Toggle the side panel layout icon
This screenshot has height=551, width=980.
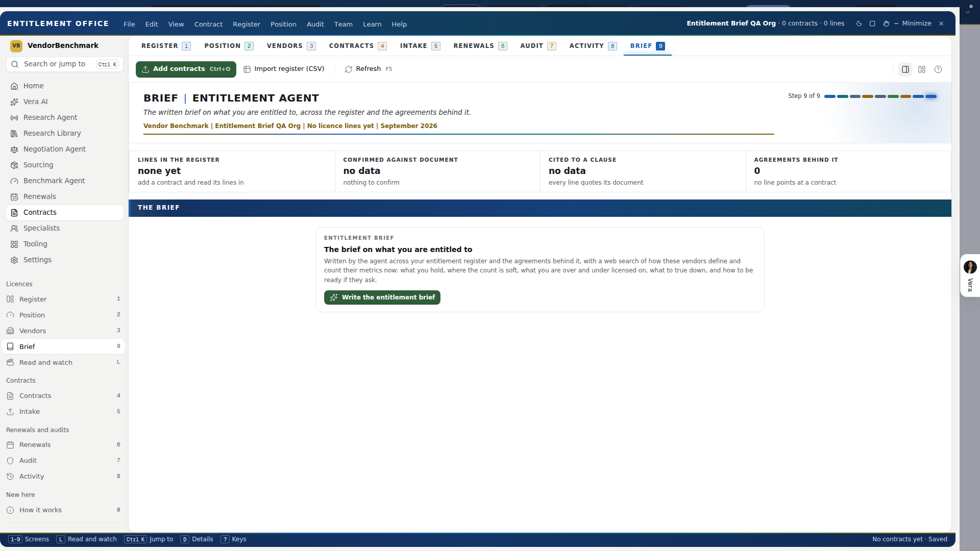[905, 69]
